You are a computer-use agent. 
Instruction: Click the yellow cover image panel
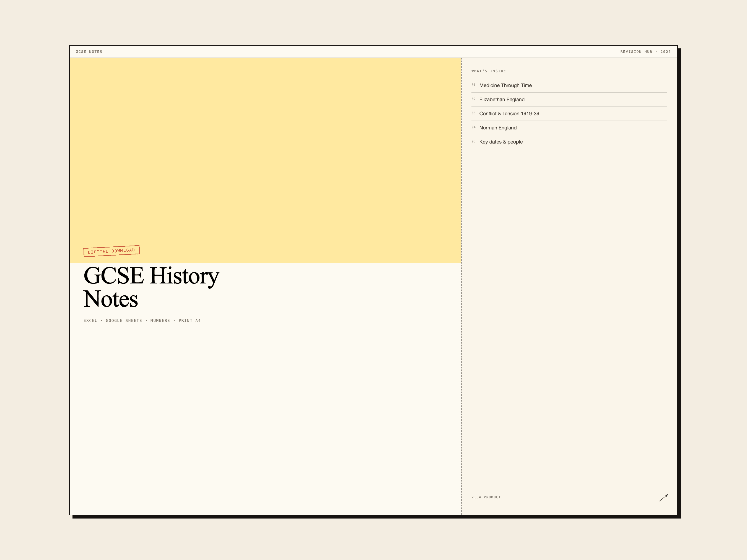click(x=265, y=160)
